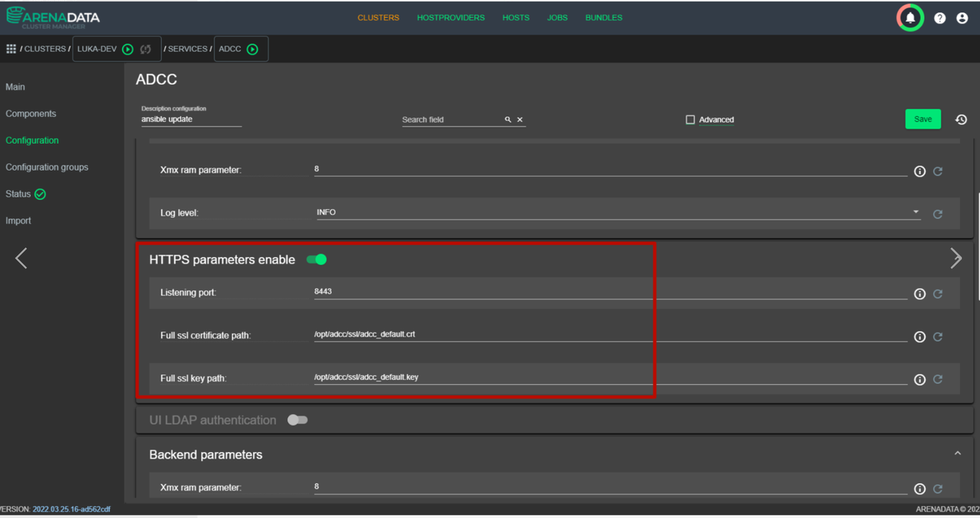Run action for ADCC service play icon
The height and width of the screenshot is (518, 980).
(x=252, y=49)
